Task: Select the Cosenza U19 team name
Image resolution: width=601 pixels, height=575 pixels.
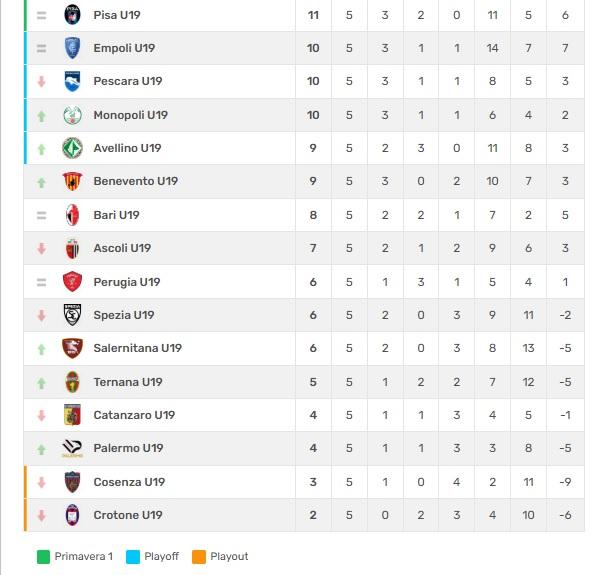Action: point(129,482)
